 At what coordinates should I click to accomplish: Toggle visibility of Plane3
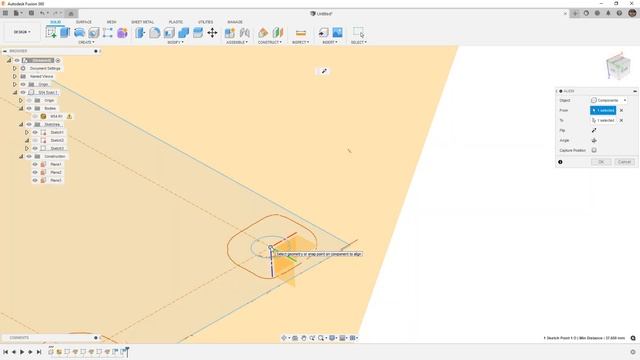35,180
